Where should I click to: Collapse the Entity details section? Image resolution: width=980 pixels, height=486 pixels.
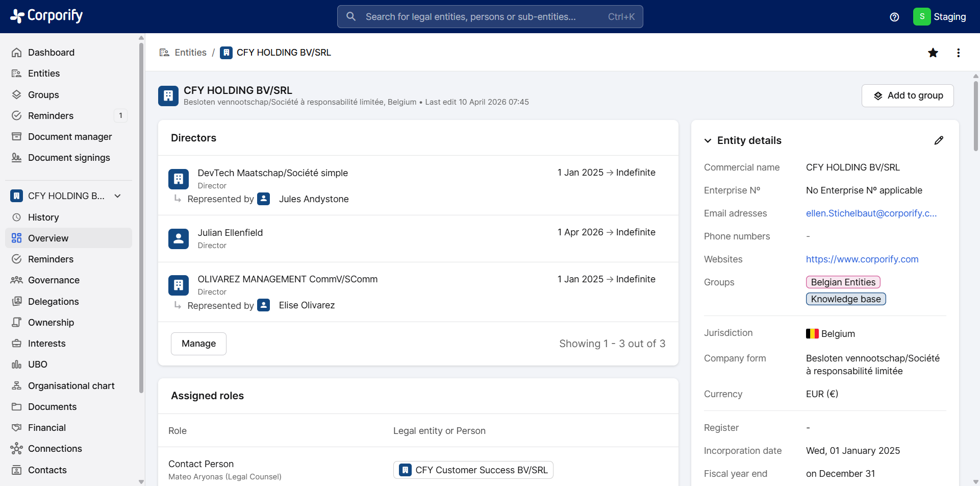708,140
